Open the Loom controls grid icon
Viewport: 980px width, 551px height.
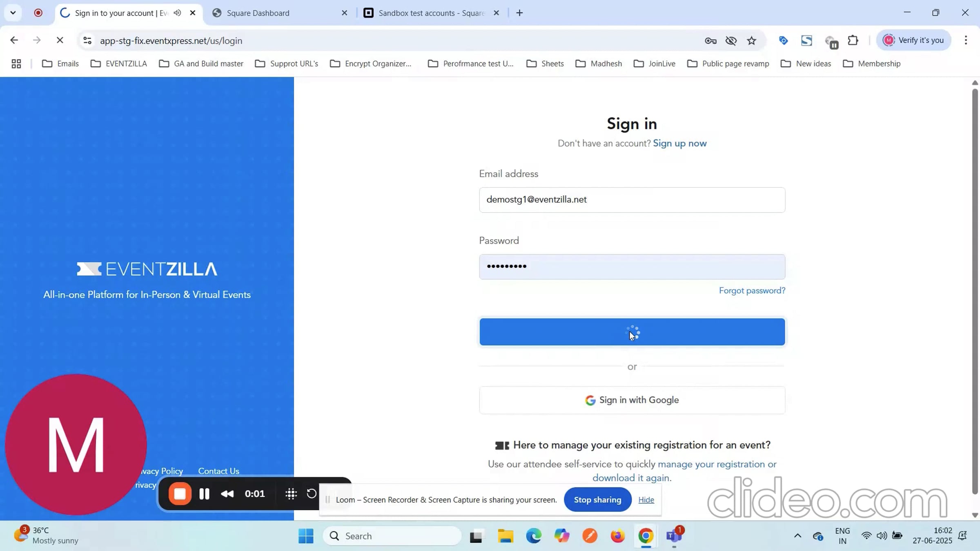291,493
